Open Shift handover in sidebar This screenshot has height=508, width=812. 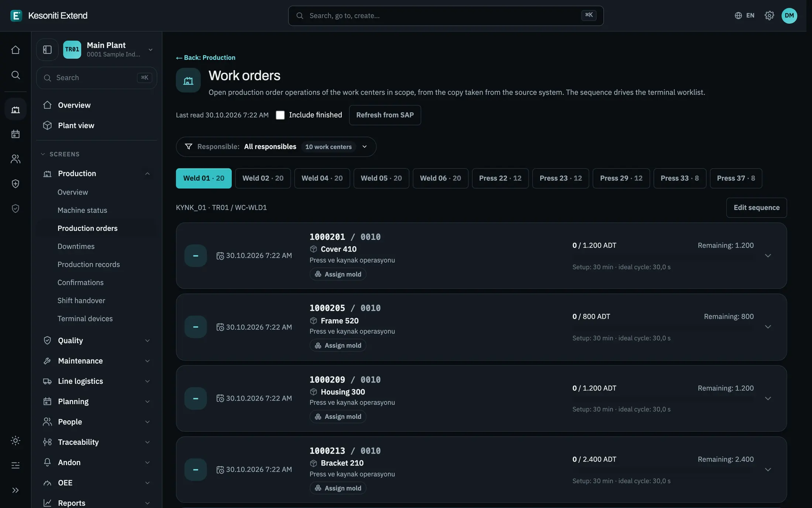pyautogui.click(x=81, y=300)
